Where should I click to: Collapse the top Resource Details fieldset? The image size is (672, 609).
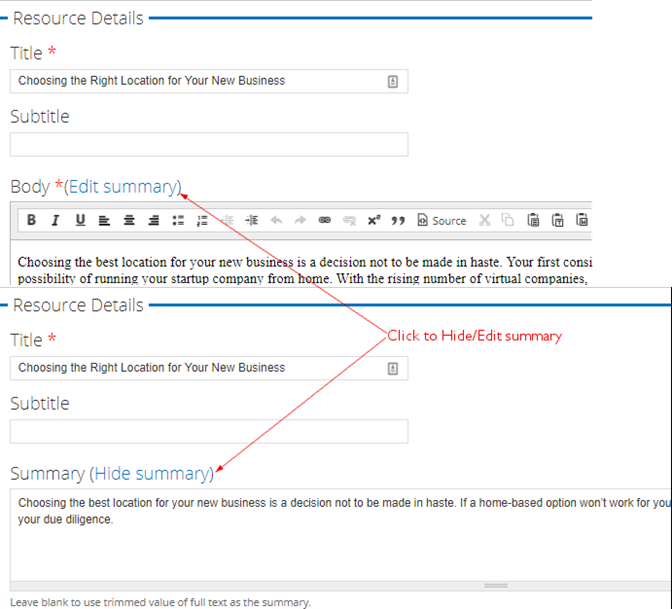pyautogui.click(x=78, y=18)
